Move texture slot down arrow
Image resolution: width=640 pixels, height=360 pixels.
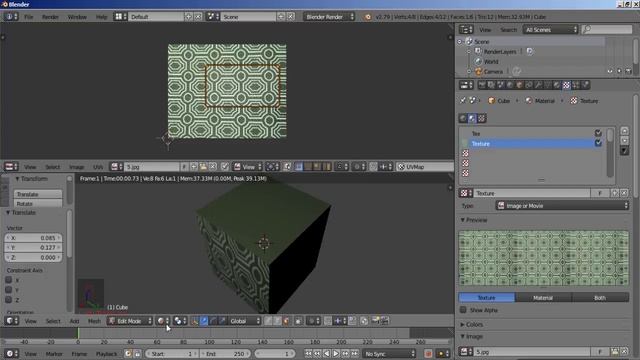[624, 141]
